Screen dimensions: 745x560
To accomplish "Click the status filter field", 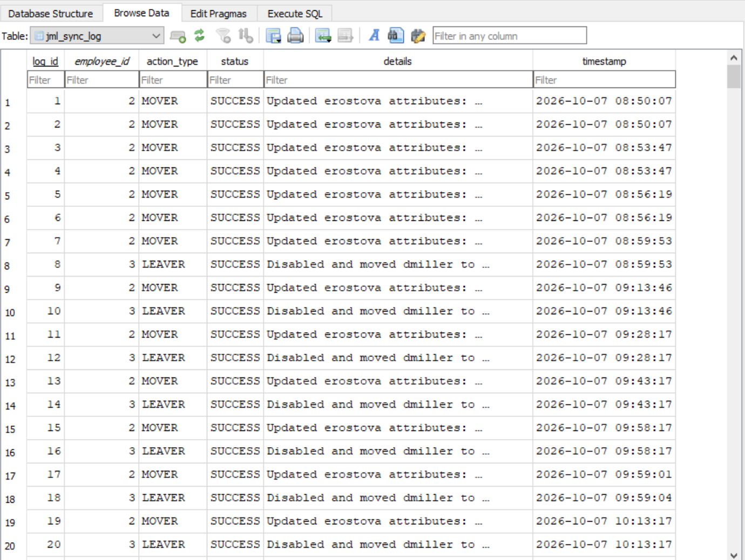I will click(235, 80).
